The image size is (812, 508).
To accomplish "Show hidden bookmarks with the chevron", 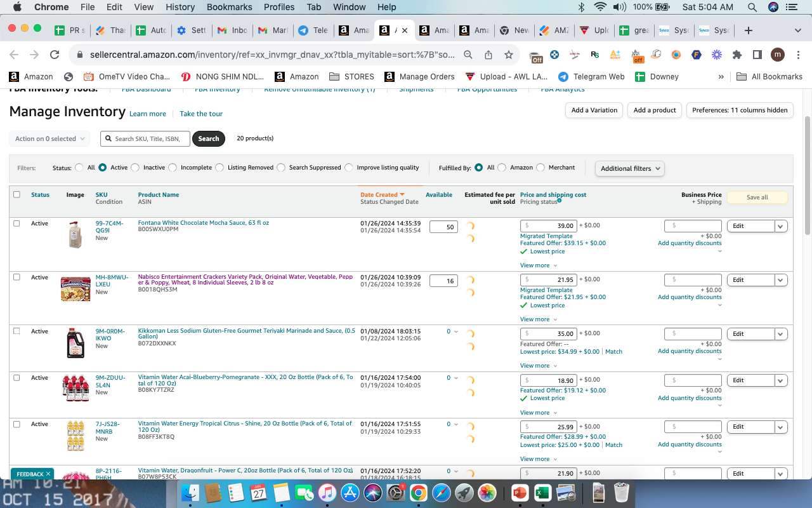I will [x=721, y=77].
